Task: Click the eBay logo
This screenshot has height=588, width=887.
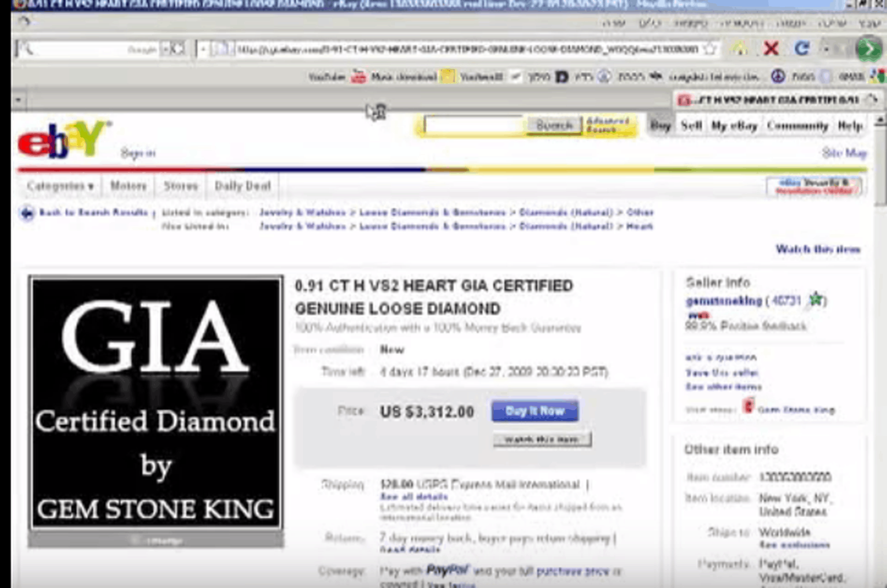Action: click(x=63, y=139)
